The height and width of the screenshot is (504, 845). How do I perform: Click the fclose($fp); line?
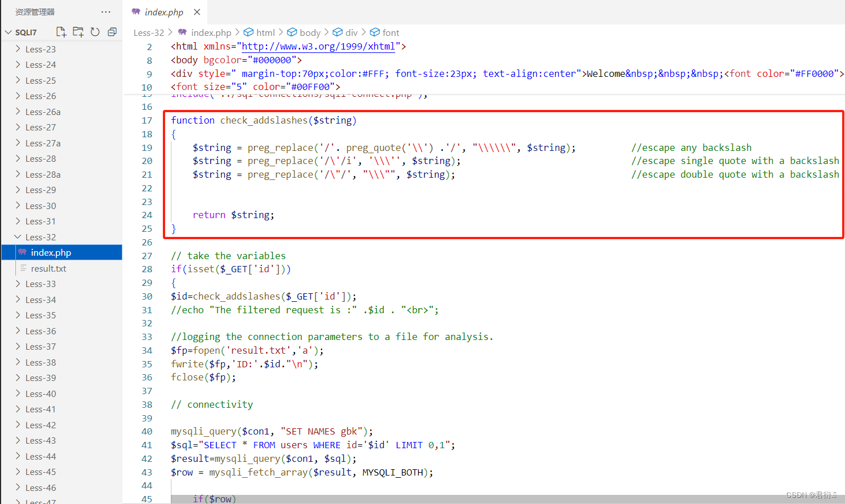[x=203, y=377]
